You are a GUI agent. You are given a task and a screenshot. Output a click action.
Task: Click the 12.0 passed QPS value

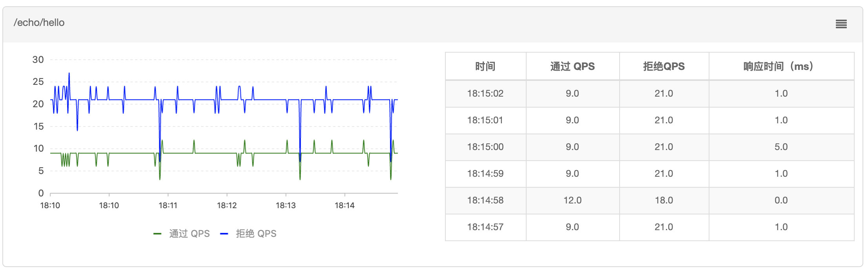pos(572,200)
